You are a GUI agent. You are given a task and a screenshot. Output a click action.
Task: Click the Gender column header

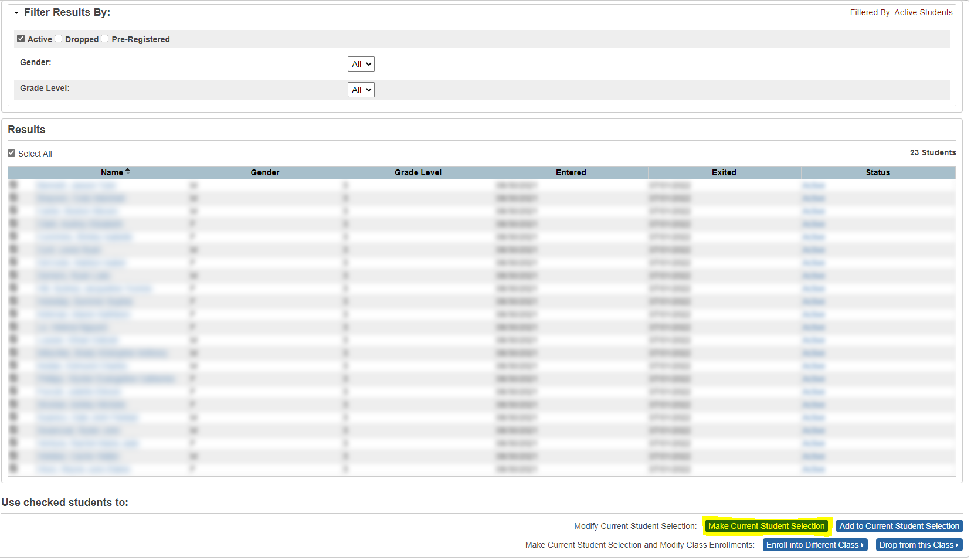(x=265, y=172)
